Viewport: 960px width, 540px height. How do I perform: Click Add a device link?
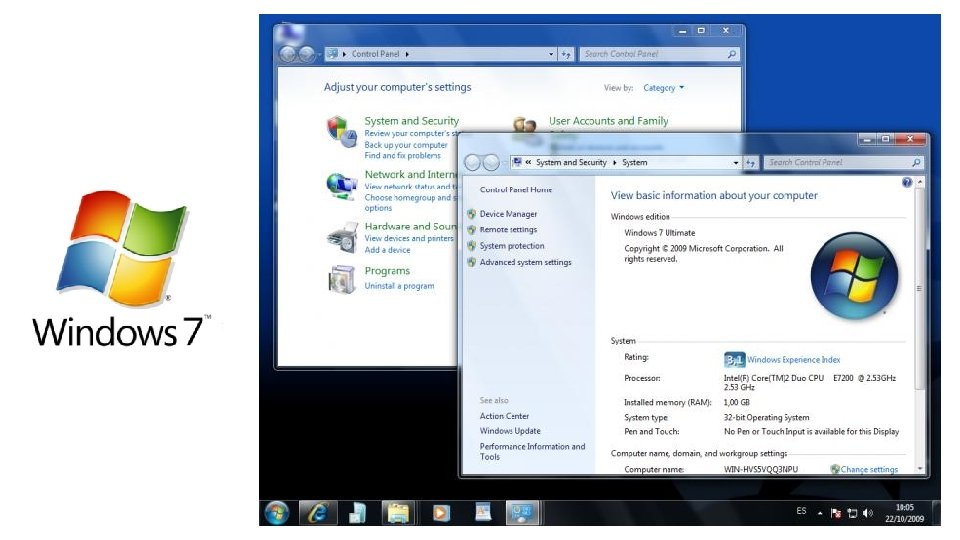tap(388, 250)
